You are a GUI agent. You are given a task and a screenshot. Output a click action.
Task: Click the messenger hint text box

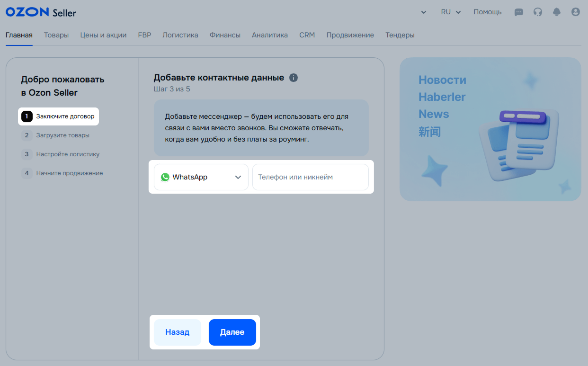[261, 128]
